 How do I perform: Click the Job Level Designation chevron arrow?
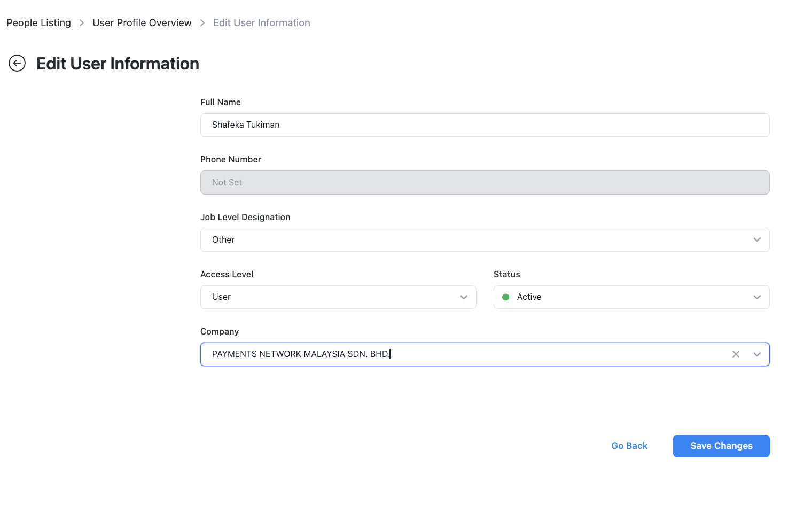click(x=757, y=239)
